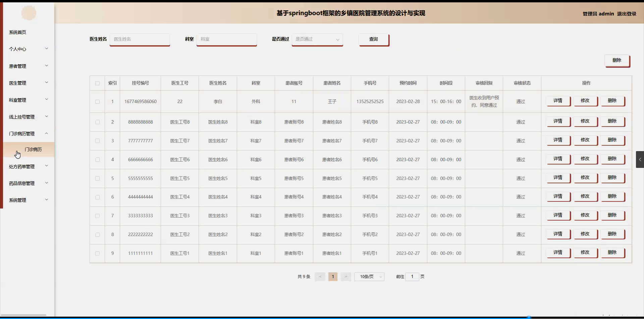Image resolution: width=644 pixels, height=319 pixels.
Task: Expand the 系统管理 sidebar menu
Action: click(x=29, y=200)
